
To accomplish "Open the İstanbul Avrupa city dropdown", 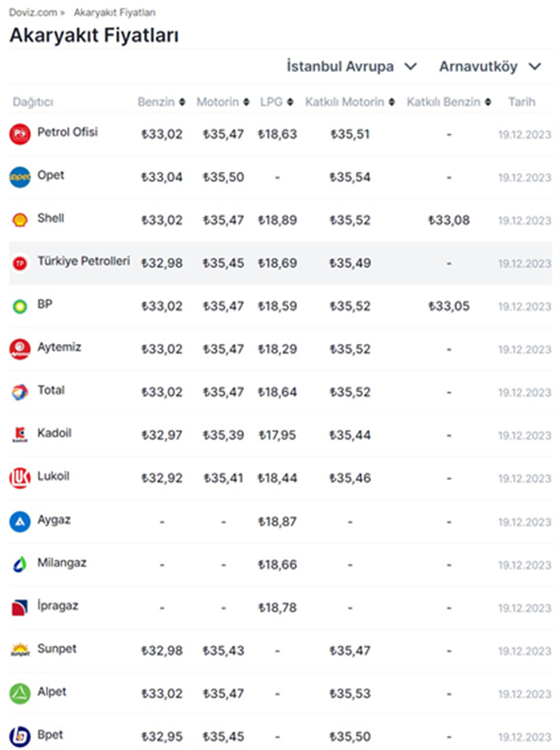I will coord(352,66).
